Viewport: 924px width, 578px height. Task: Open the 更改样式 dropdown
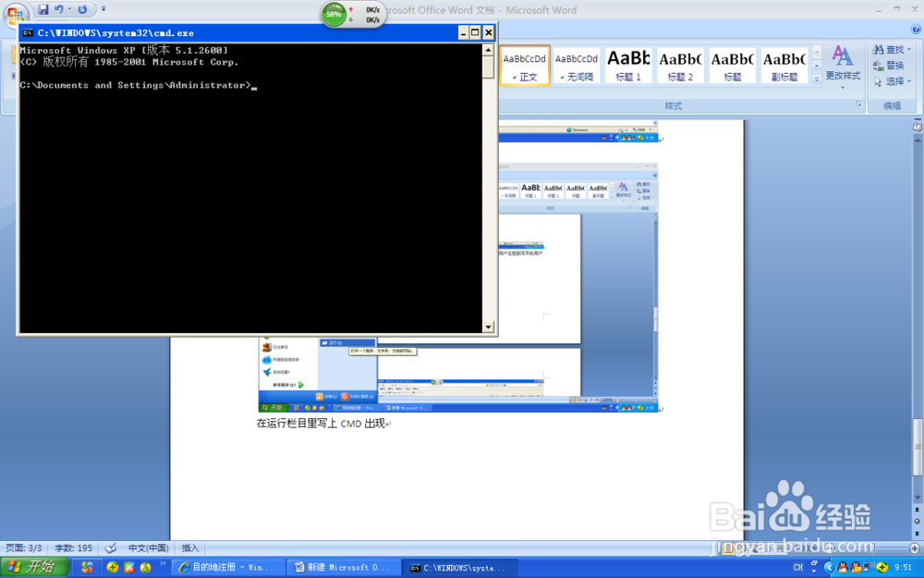point(843,68)
